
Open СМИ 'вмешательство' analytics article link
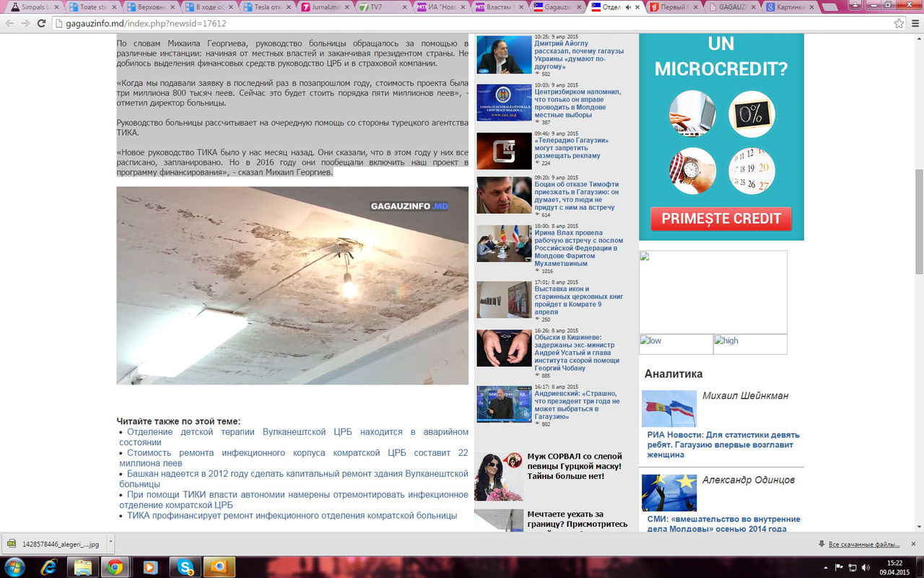pos(723,524)
